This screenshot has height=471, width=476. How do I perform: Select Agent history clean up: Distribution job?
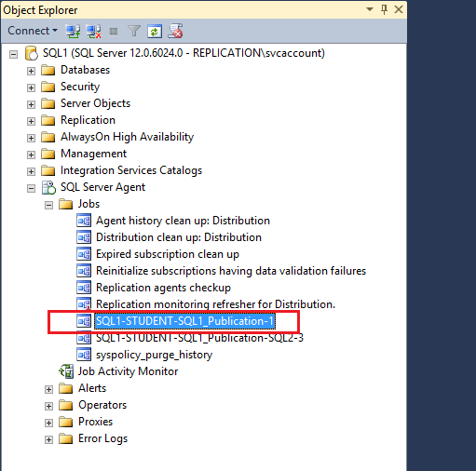click(x=183, y=221)
